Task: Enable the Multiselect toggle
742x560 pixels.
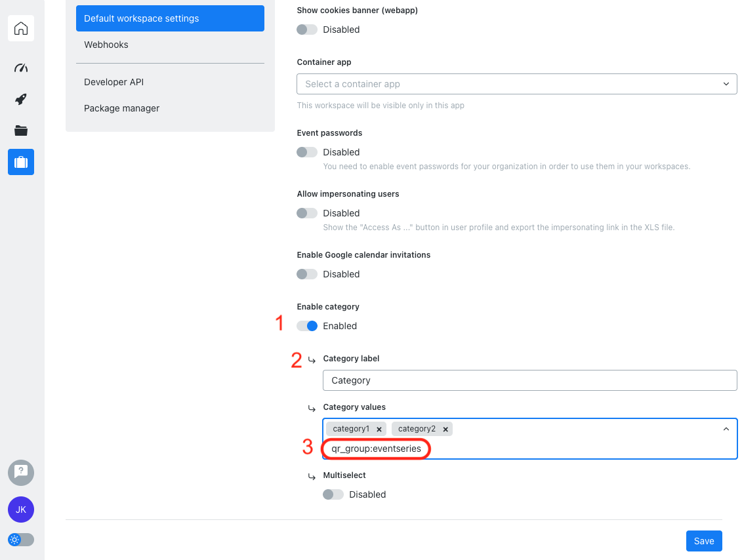Action: (333, 494)
